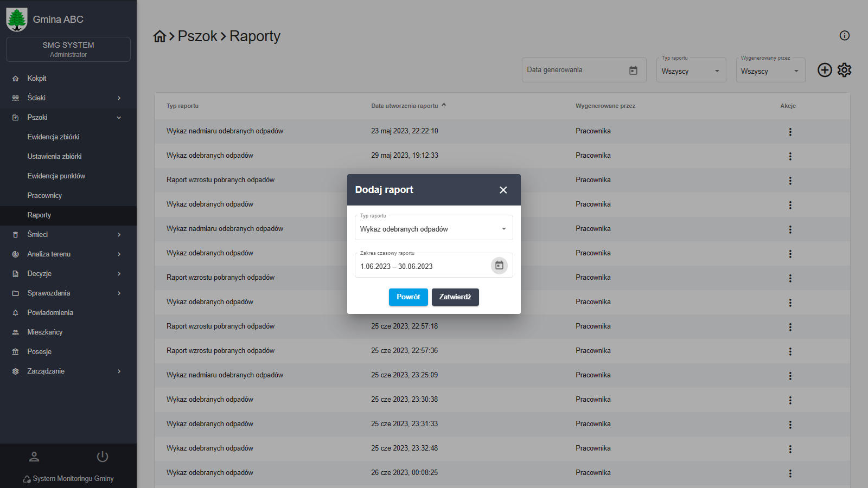Open actions menu for first report row
Viewport: 868px width, 488px height.
tap(790, 132)
